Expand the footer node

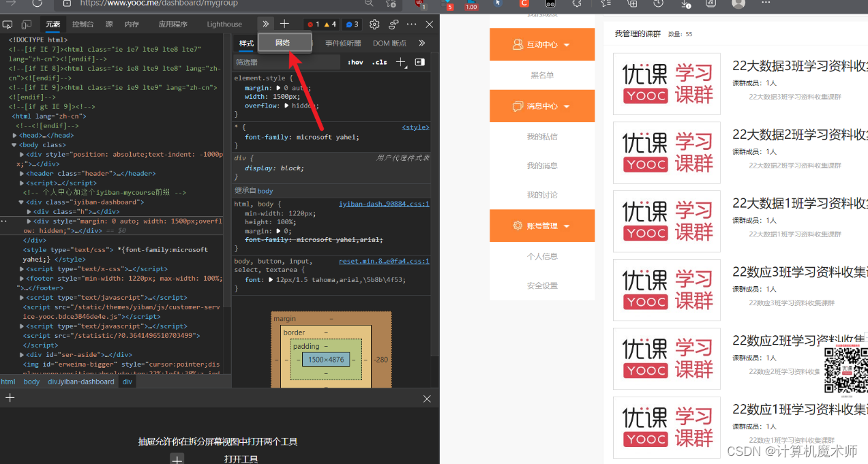click(22, 279)
